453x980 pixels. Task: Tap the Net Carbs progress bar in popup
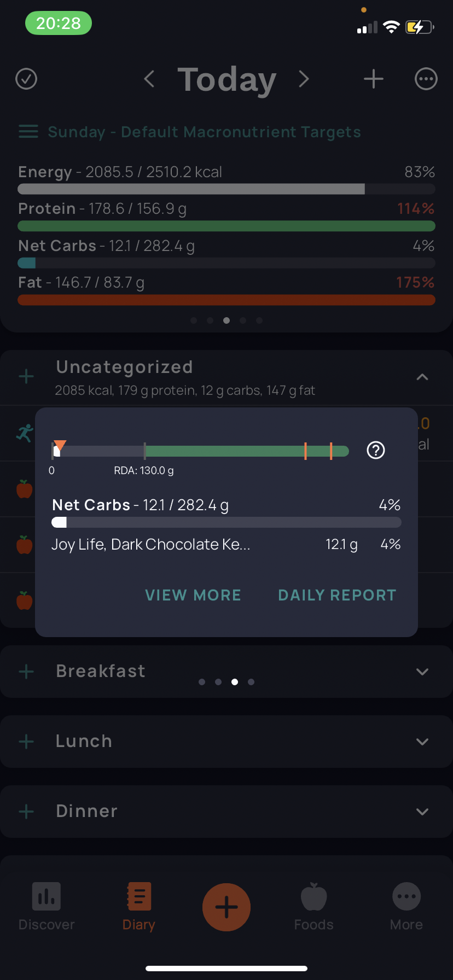click(226, 522)
